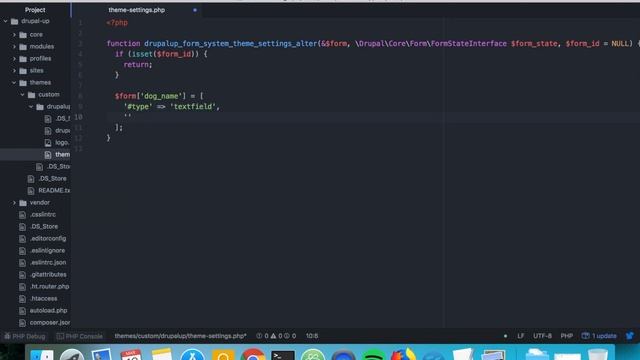Select the .gitattributes file
The width and height of the screenshot is (640, 360).
(48, 275)
